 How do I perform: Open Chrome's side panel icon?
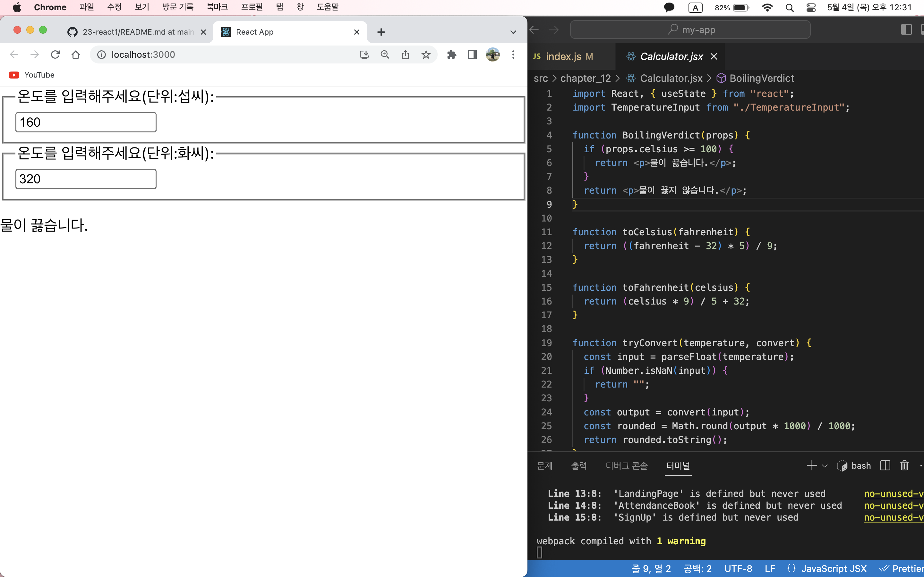click(x=472, y=54)
